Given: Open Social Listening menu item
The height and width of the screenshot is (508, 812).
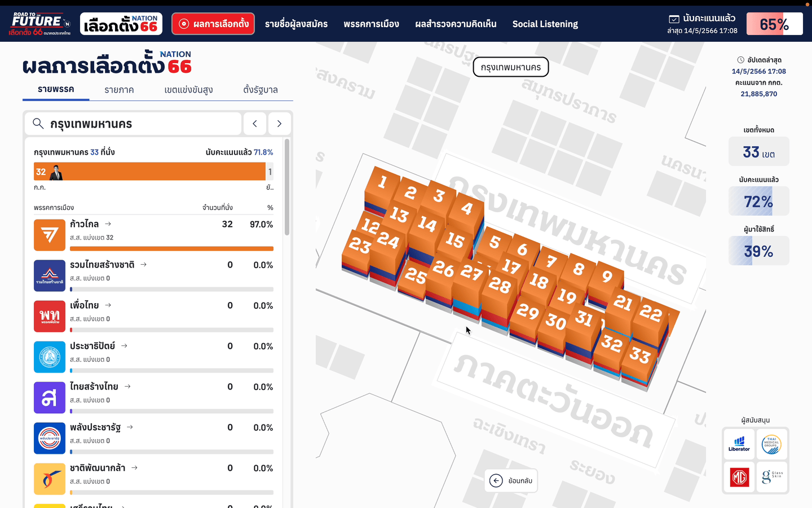Looking at the screenshot, I should pos(545,24).
